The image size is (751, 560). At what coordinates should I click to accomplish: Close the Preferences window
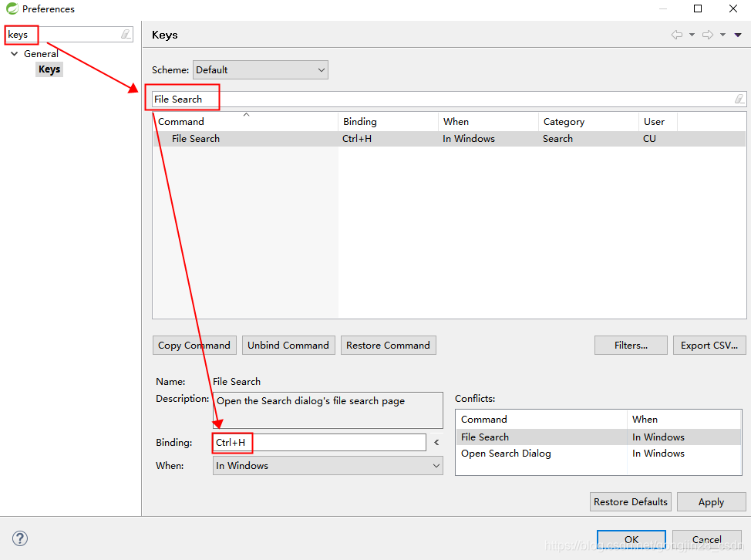click(x=732, y=8)
